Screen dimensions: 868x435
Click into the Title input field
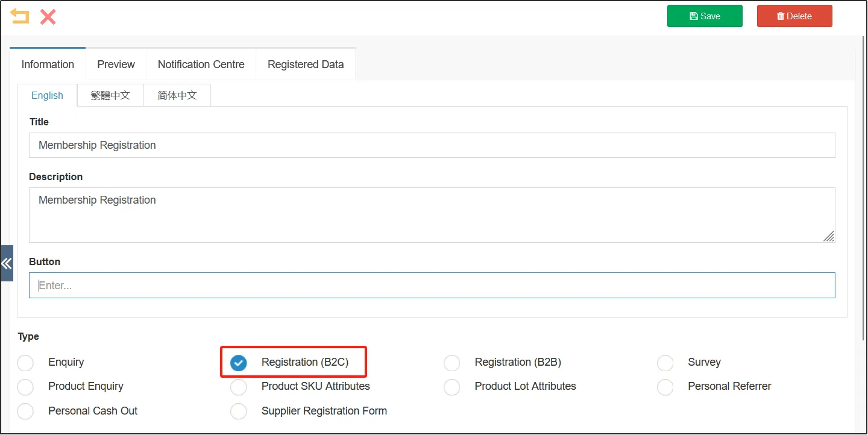point(432,145)
